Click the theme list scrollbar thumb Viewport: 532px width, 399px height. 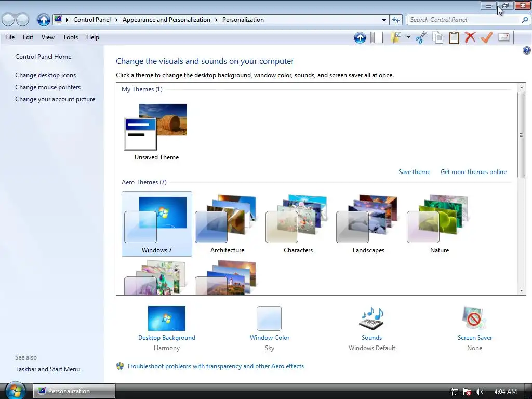click(x=522, y=135)
